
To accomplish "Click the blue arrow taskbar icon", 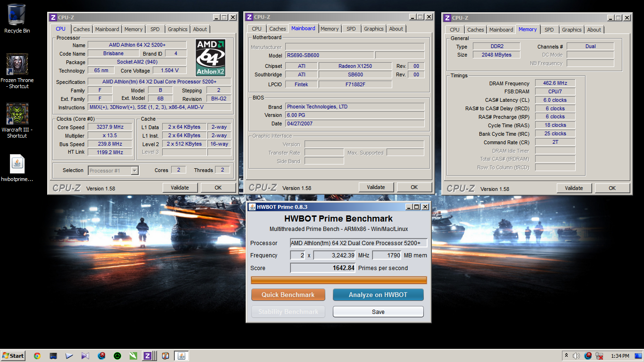I will point(69,356).
